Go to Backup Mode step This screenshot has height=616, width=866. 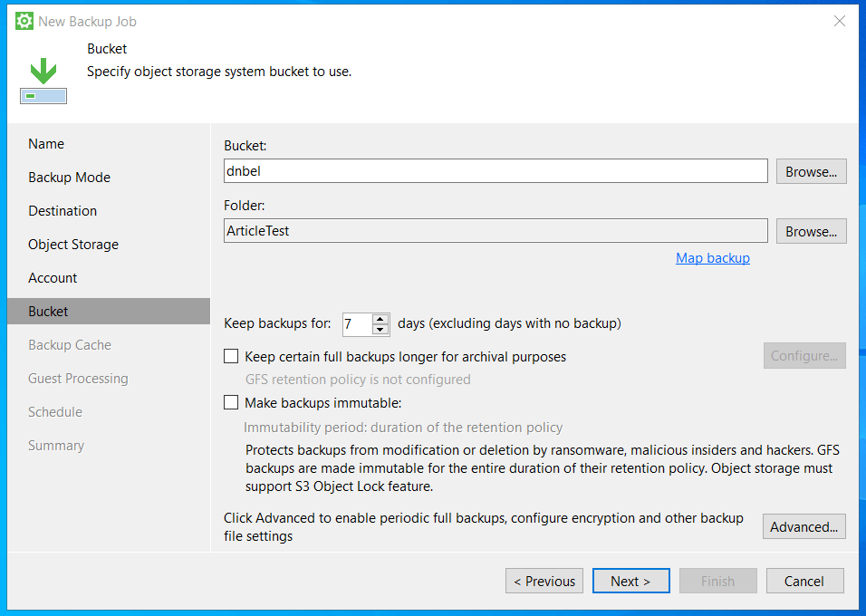point(69,178)
